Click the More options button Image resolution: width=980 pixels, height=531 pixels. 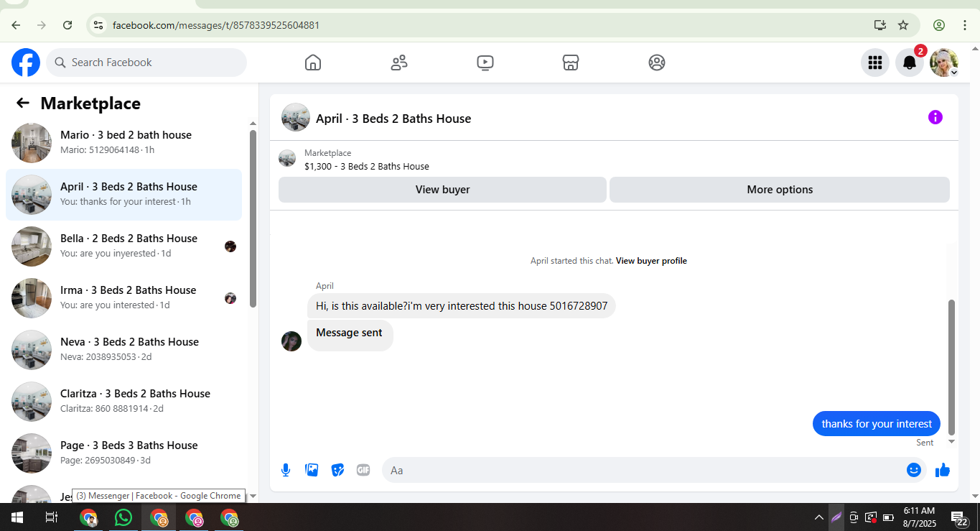pyautogui.click(x=780, y=190)
